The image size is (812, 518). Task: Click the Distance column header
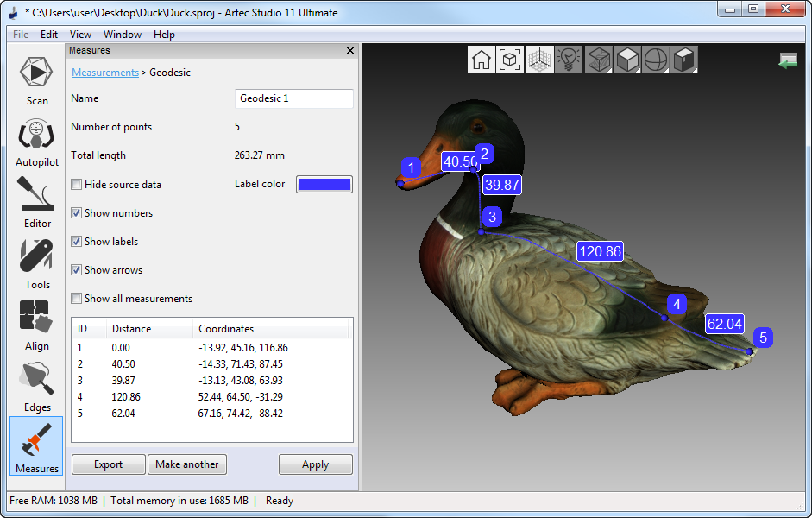pyautogui.click(x=149, y=329)
